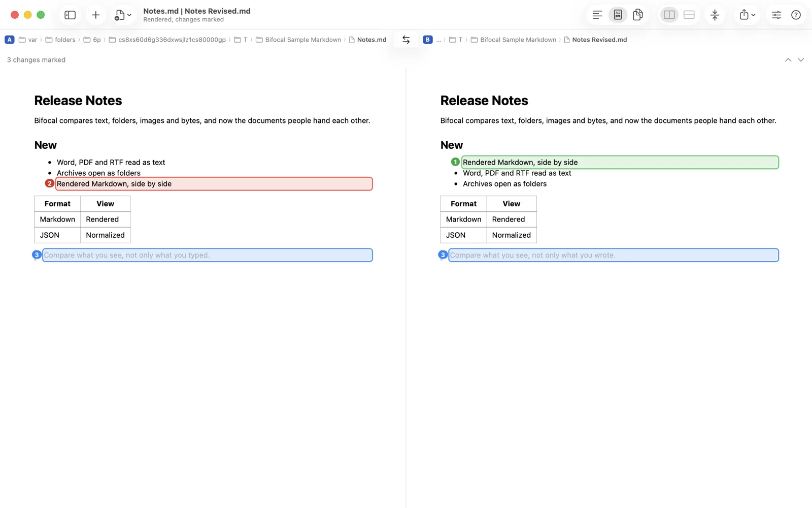
Task: Toggle the sidebar panel
Action: [70, 15]
